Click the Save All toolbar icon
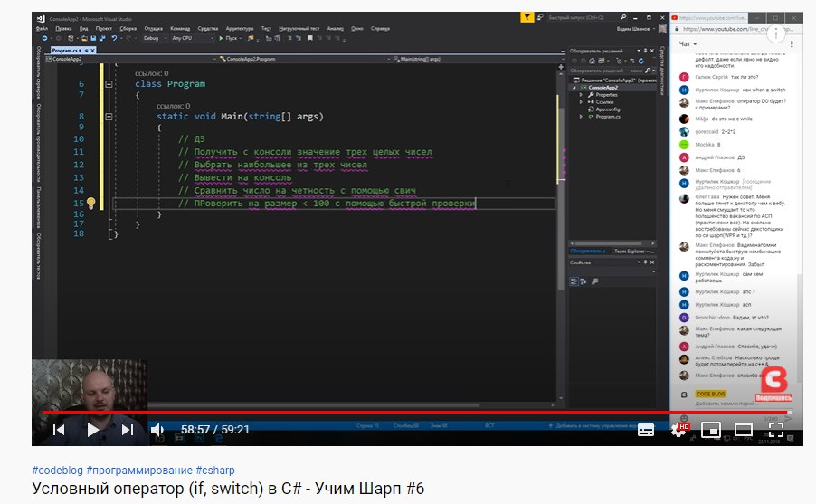 pos(102,38)
